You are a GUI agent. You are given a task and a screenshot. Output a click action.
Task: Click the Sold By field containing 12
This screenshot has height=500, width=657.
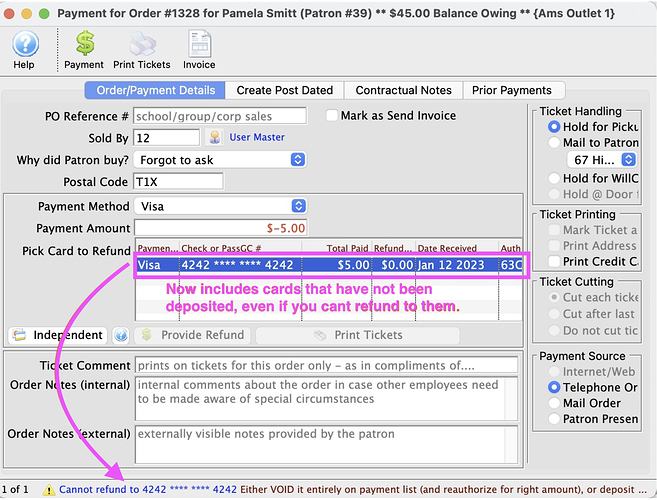(x=166, y=138)
